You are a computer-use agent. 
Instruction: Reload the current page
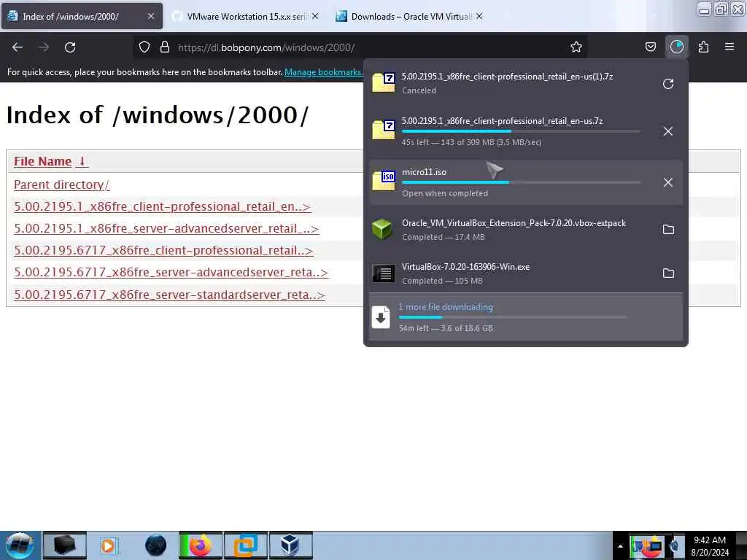pos(70,47)
